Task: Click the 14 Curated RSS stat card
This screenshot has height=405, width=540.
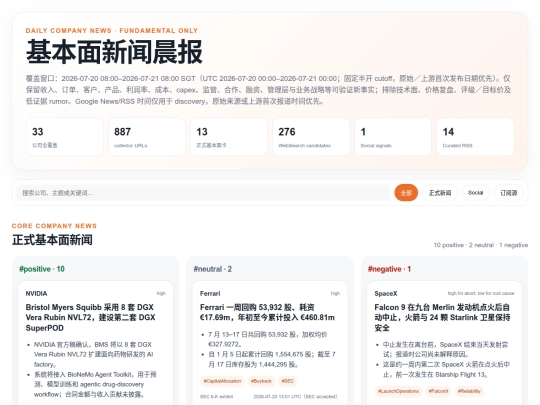Action: [475, 137]
